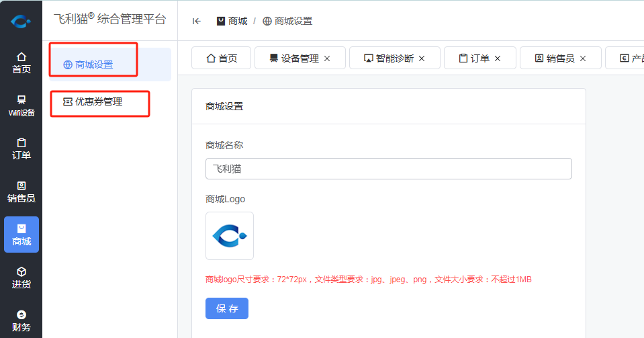Close the 订单 tab
Viewport: 644px width, 338px height.
(498, 58)
